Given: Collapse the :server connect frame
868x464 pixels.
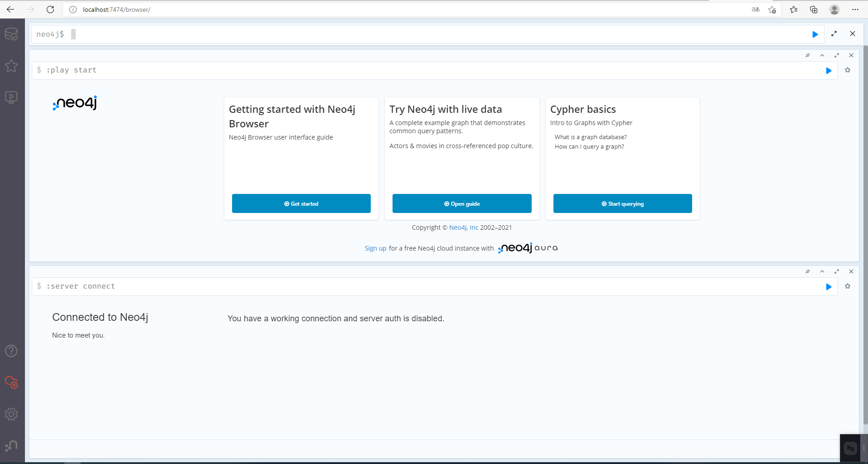Looking at the screenshot, I should (x=822, y=271).
